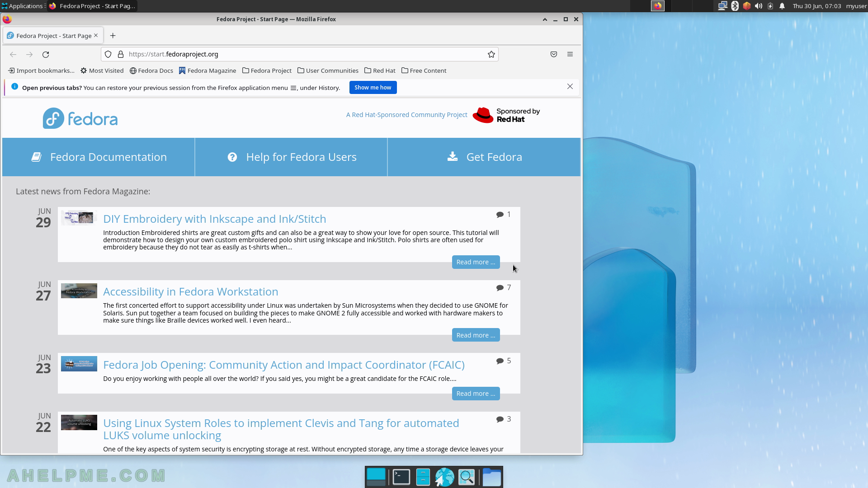Screen dimensions: 868x488
Task: View the 7 comments on Accessibility article
Action: click(503, 288)
